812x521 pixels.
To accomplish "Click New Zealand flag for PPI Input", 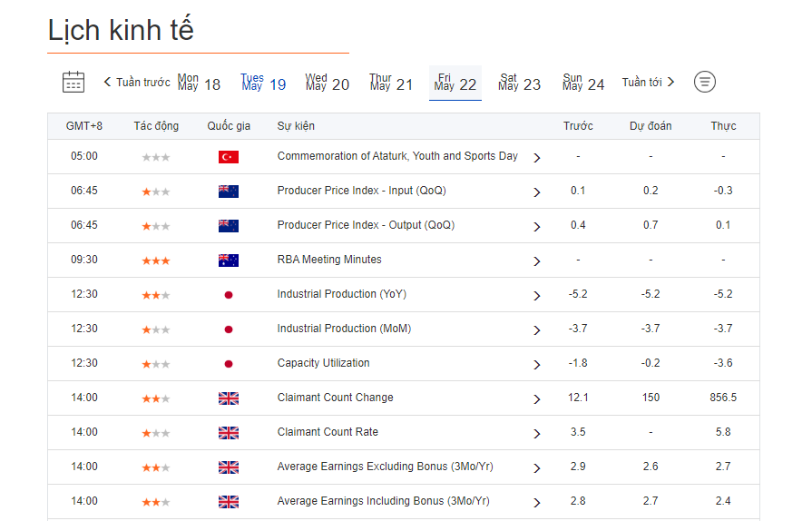I will pos(229,192).
